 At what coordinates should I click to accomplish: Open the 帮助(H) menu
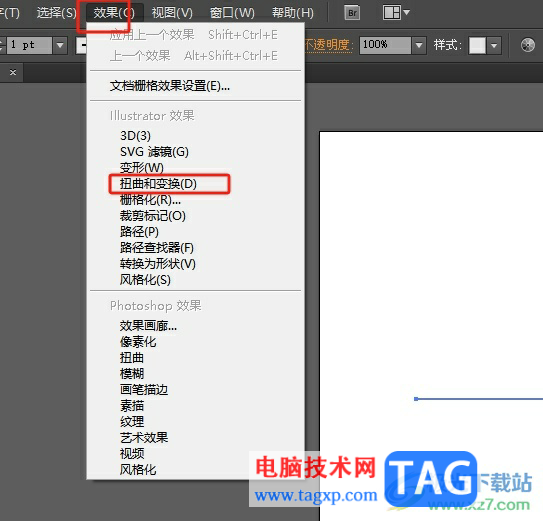coord(293,13)
